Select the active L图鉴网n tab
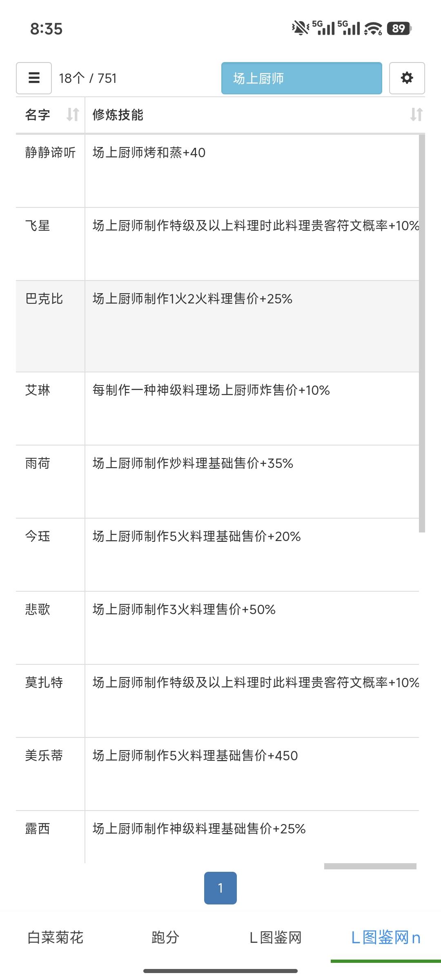This screenshot has height=980, width=441. click(x=386, y=937)
